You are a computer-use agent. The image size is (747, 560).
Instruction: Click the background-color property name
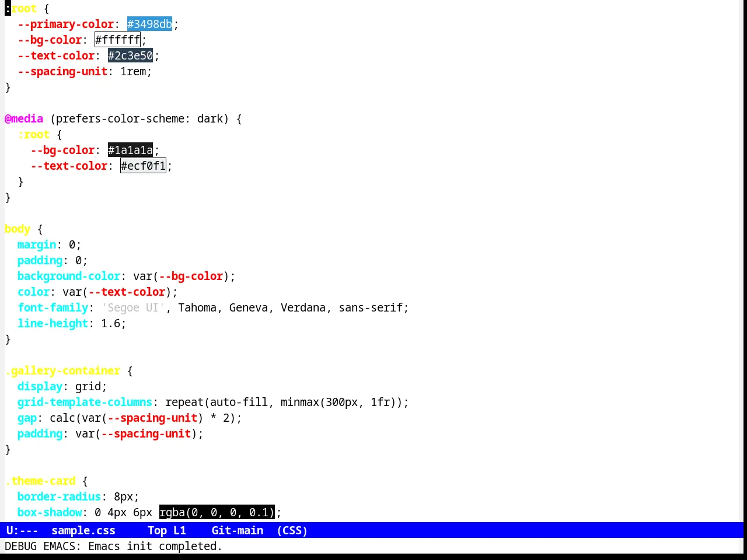coord(69,276)
